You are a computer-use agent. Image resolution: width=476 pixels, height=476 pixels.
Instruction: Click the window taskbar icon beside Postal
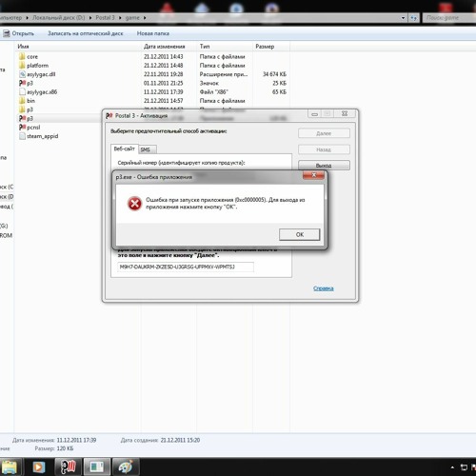(97, 466)
